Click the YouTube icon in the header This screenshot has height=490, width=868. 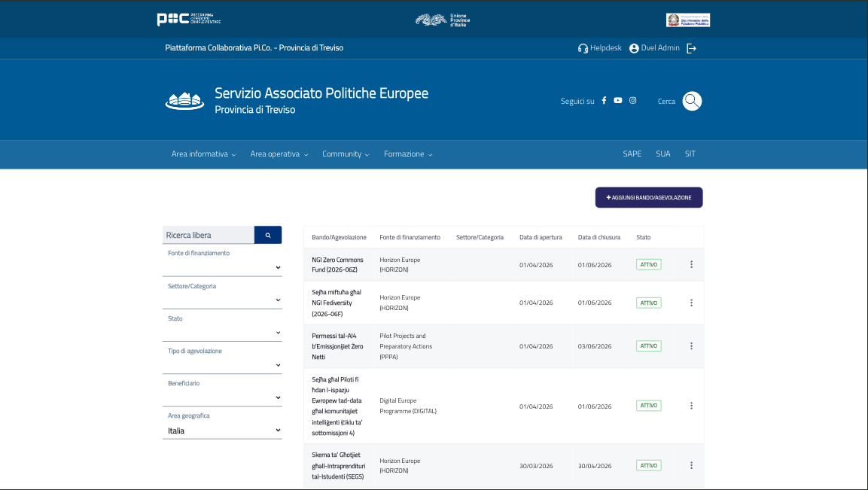(617, 100)
